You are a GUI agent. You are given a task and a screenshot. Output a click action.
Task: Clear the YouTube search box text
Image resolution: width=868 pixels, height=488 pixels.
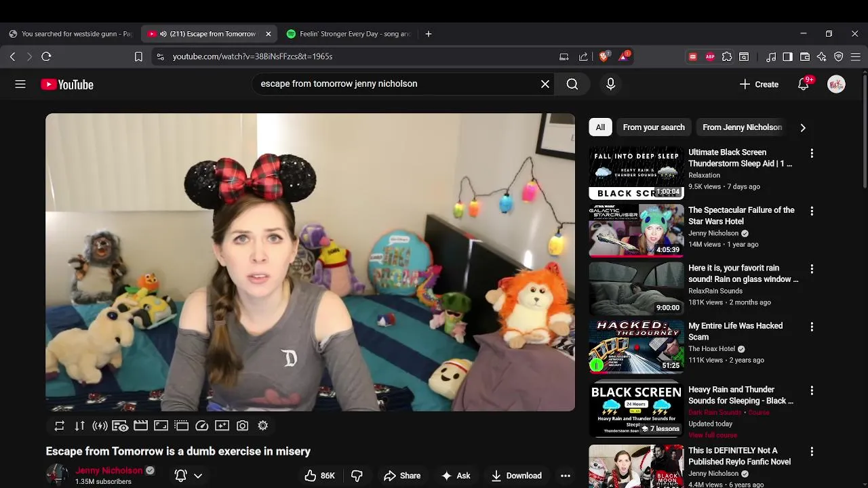coord(545,84)
